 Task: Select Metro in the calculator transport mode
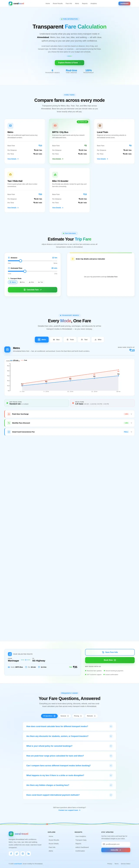[13, 282]
